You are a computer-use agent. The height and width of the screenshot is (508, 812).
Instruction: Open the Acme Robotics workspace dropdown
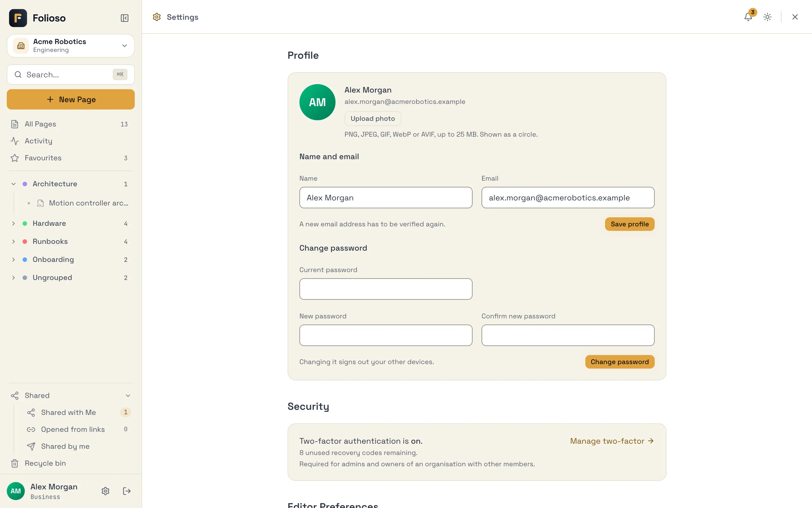coord(71,46)
